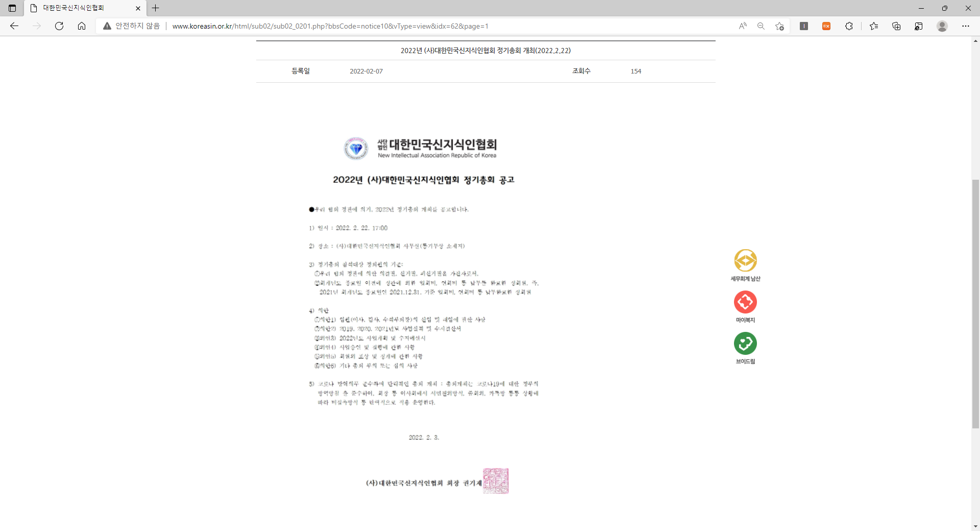Open the tab actions menu icon

[12, 8]
